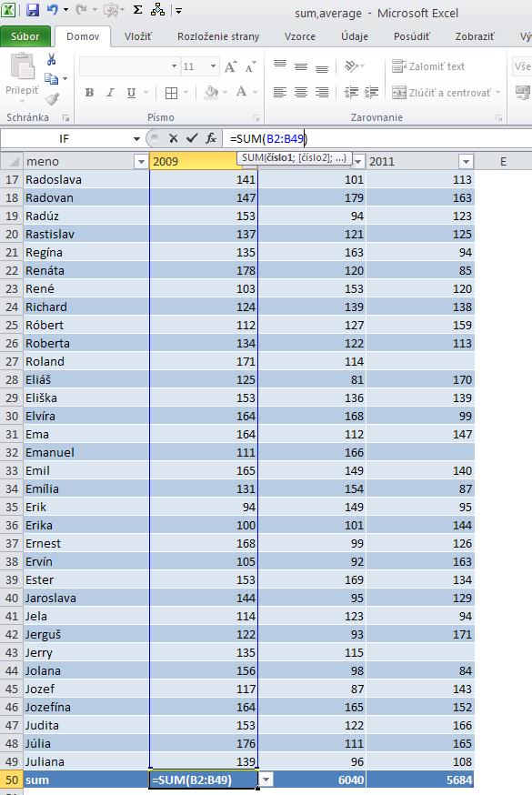532x795 pixels.
Task: Switch to the Údaje tab
Action: (x=355, y=36)
